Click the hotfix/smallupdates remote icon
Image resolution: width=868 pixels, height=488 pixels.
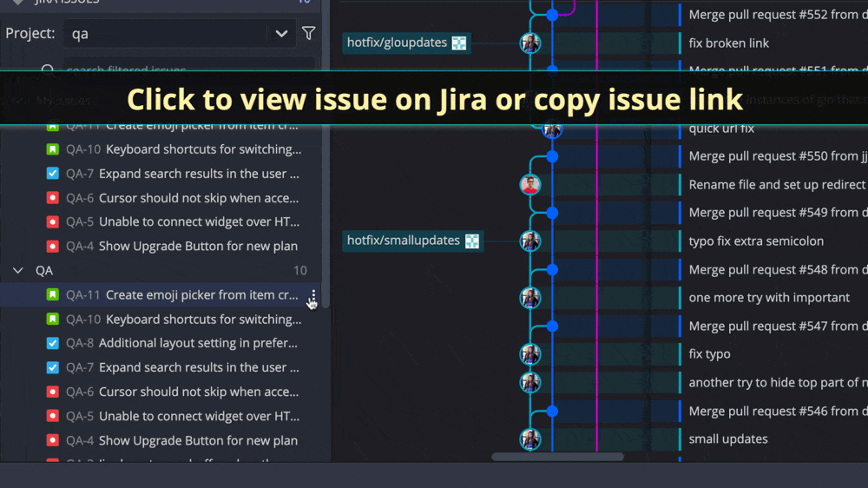[472, 241]
